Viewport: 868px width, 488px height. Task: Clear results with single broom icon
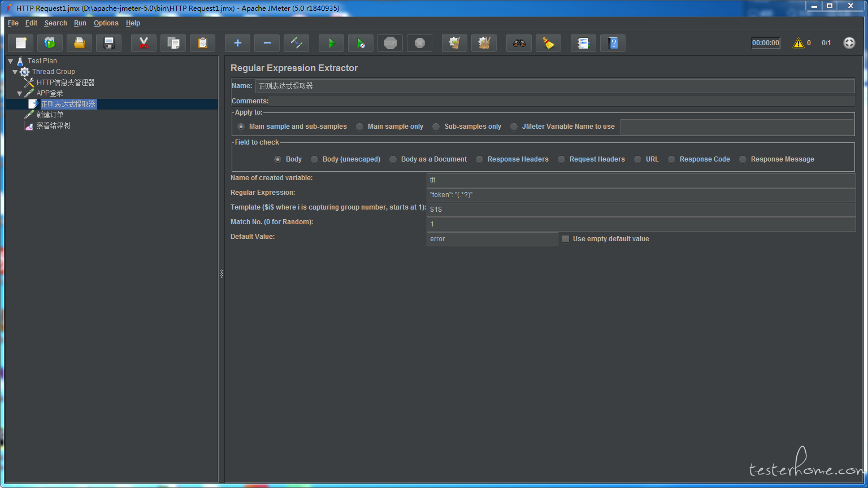point(455,43)
